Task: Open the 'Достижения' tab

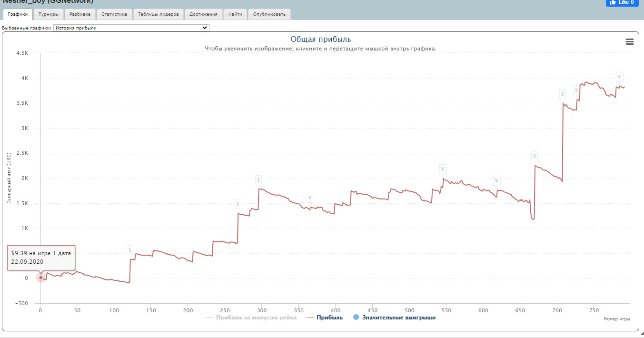Action: pos(203,14)
